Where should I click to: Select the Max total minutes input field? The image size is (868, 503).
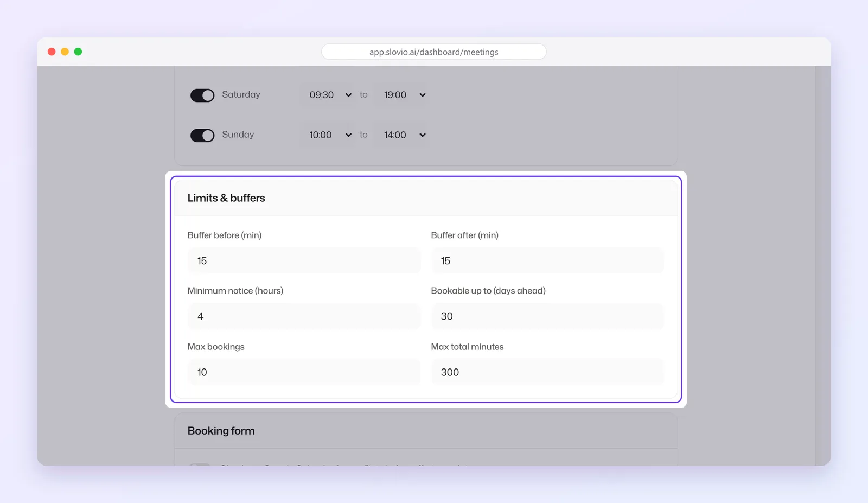[x=547, y=372]
